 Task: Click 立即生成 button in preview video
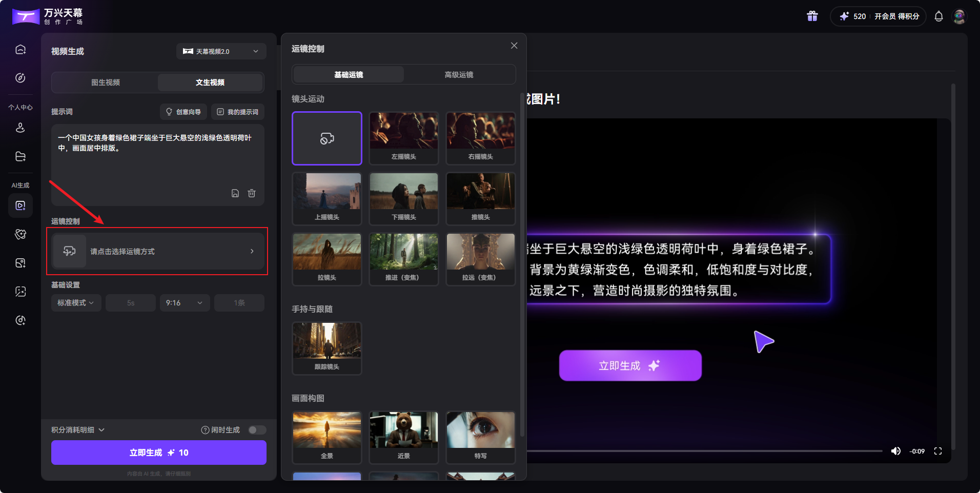[630, 365]
